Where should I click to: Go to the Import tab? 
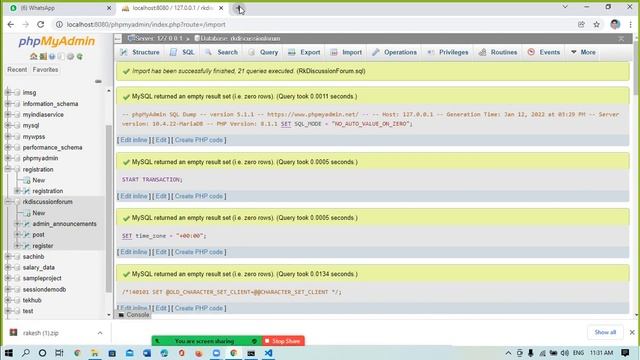346,52
